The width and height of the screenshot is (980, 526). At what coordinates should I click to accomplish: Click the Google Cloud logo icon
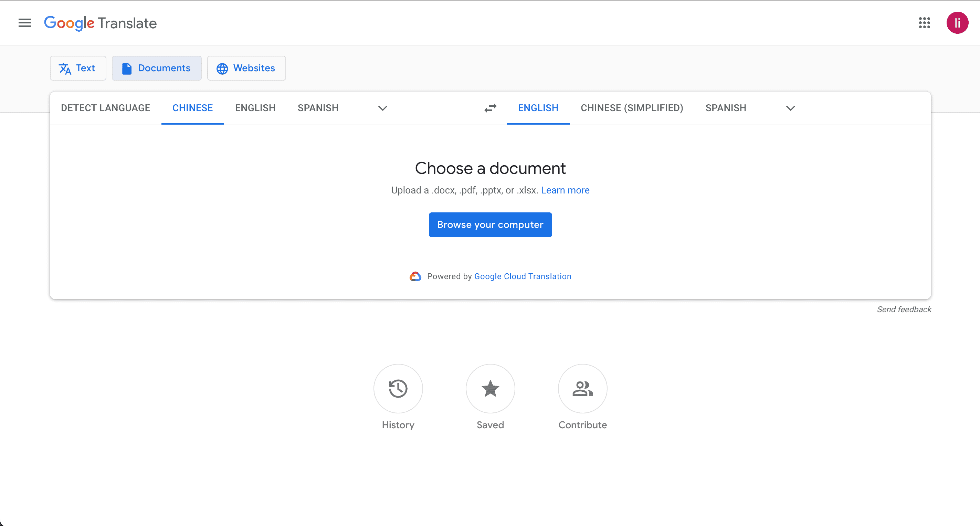415,276
